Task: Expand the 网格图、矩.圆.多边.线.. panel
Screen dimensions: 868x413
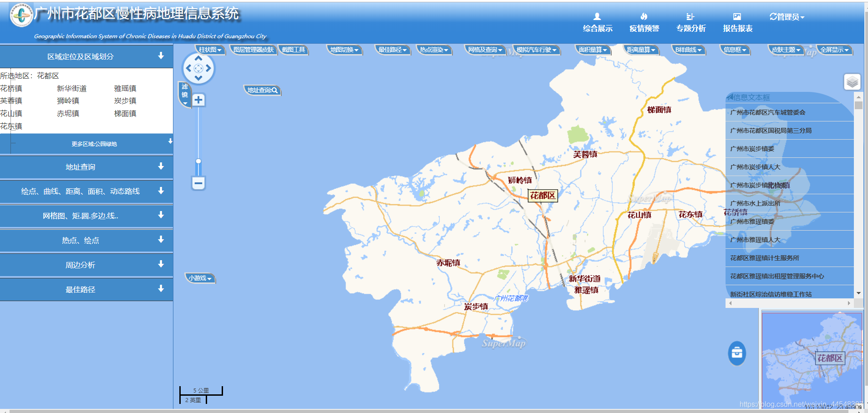Action: pyautogui.click(x=86, y=216)
